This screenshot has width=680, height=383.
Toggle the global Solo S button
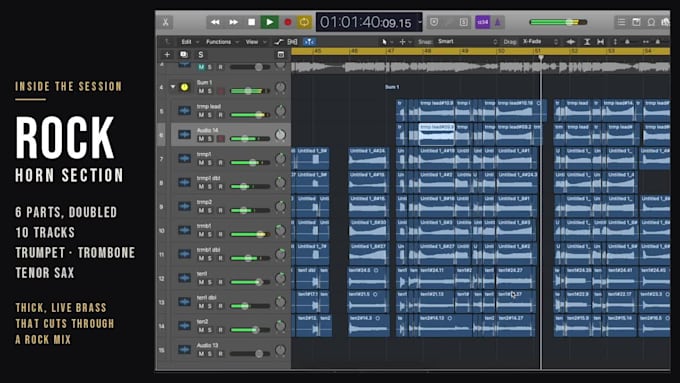200,54
